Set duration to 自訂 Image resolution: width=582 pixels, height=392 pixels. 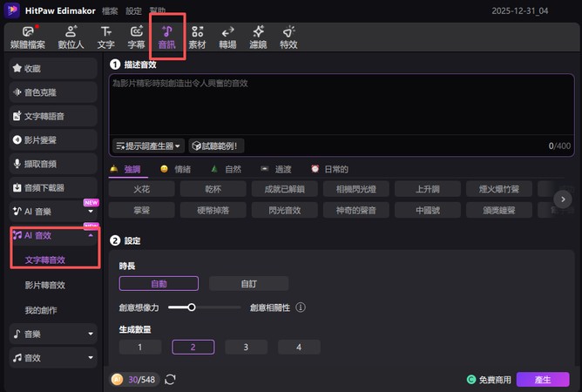[x=248, y=284]
